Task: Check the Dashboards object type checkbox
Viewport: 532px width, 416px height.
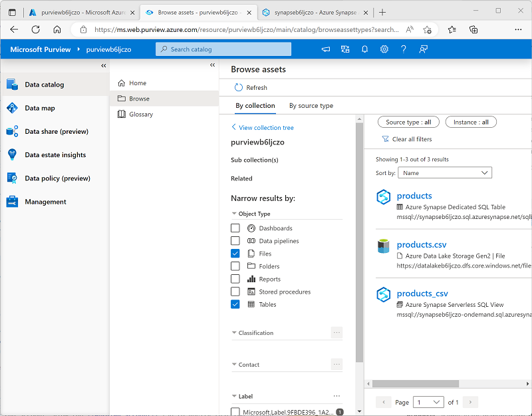Action: 235,228
